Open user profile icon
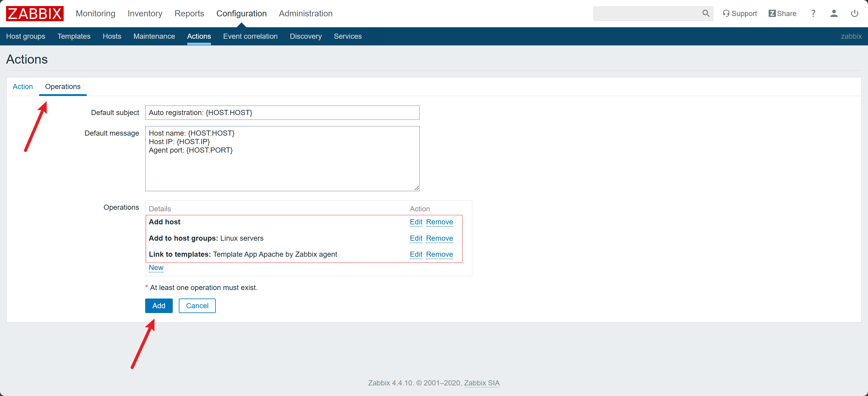The image size is (868, 396). point(834,13)
